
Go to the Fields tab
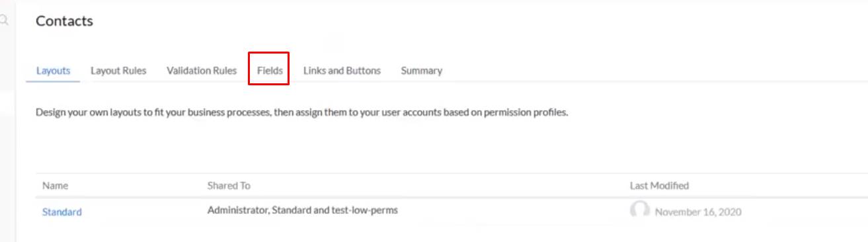(270, 70)
